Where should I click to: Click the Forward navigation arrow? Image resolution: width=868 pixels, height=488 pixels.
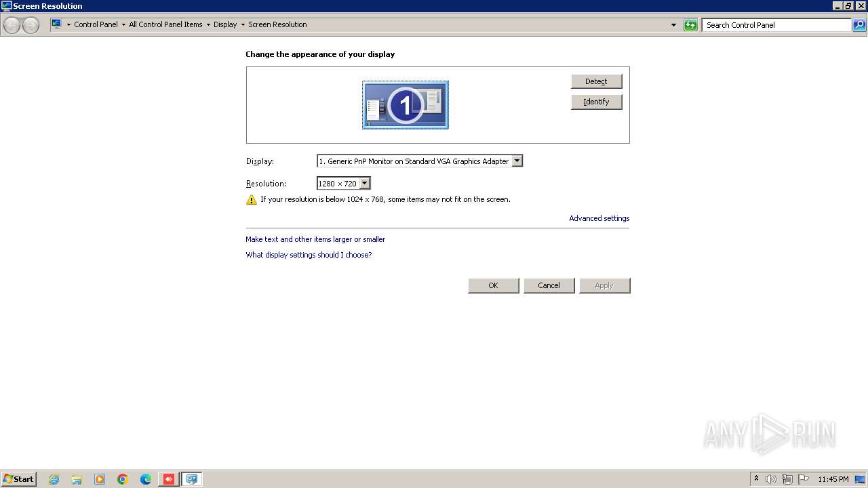31,25
